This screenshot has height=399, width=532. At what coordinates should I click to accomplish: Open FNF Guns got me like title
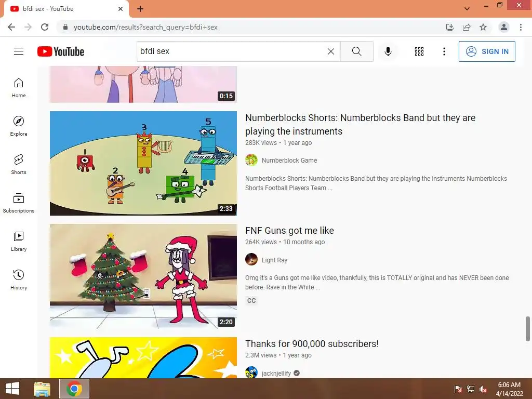289,230
